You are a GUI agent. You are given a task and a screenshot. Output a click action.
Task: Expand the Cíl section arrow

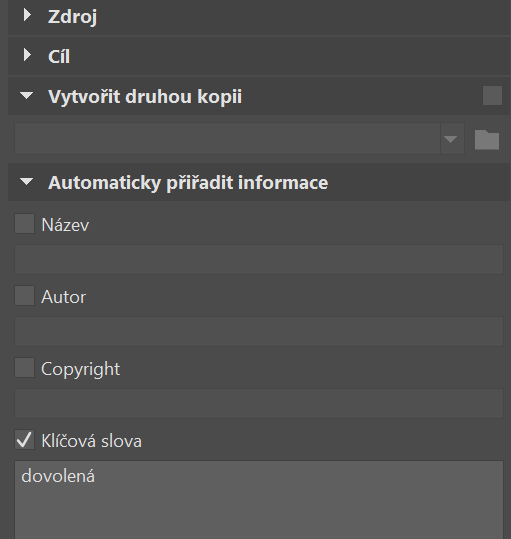[x=27, y=55]
